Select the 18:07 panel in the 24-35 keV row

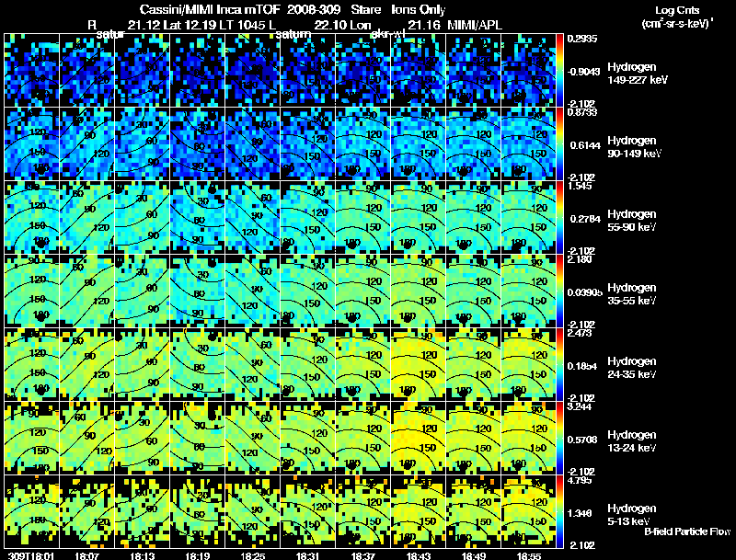pos(87,364)
